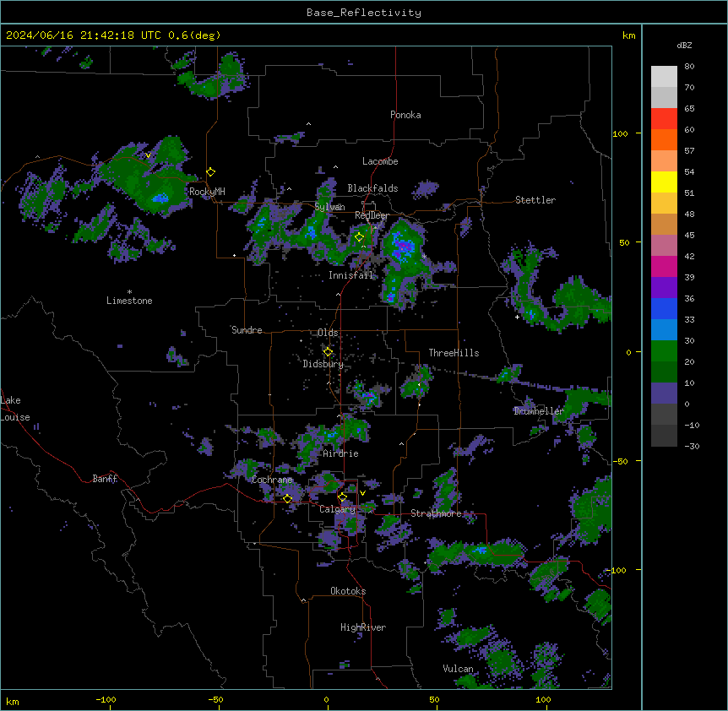
Task: Pick the bright yellow swatch in the legend
Action: click(x=664, y=182)
